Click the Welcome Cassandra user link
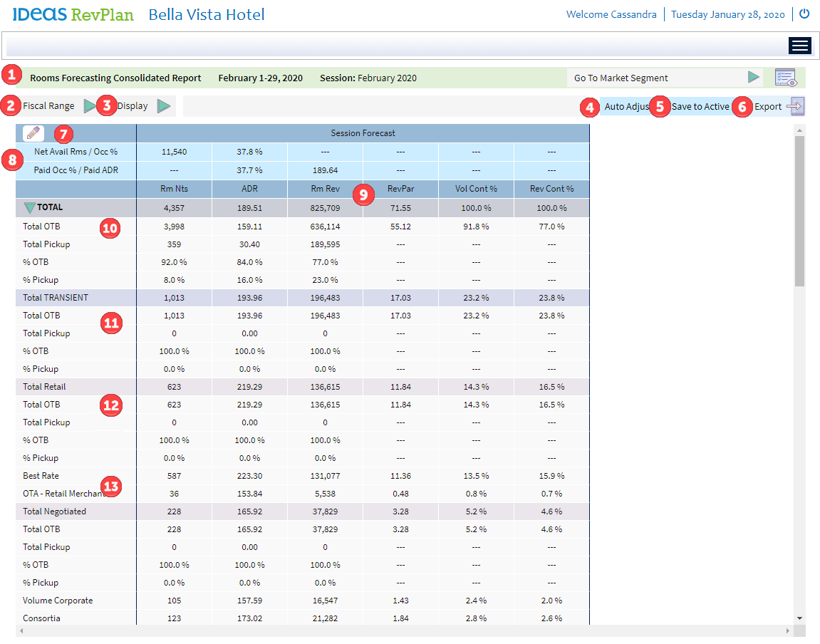The image size is (820, 644). coord(611,14)
